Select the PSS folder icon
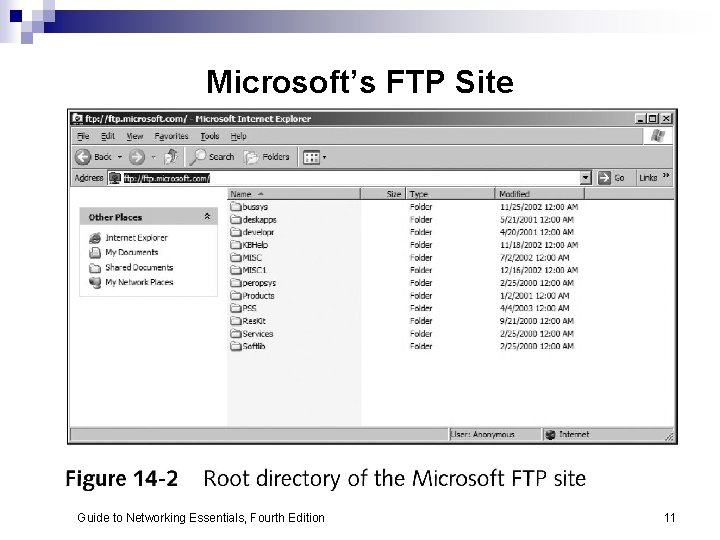 236,308
